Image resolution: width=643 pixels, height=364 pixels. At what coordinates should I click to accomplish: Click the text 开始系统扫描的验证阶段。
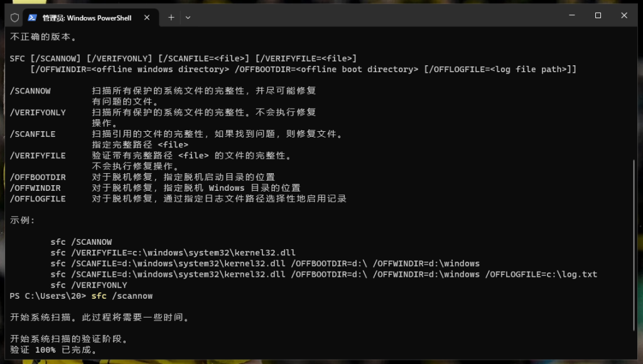[x=69, y=339]
